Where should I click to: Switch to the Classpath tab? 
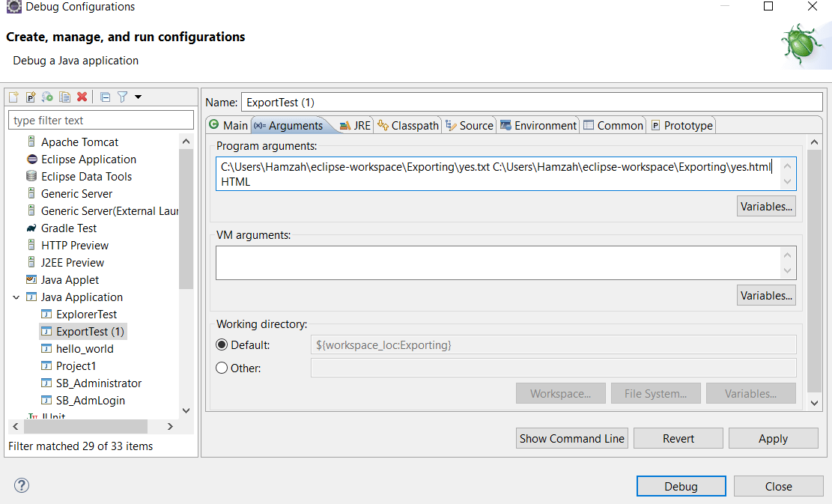(x=407, y=125)
